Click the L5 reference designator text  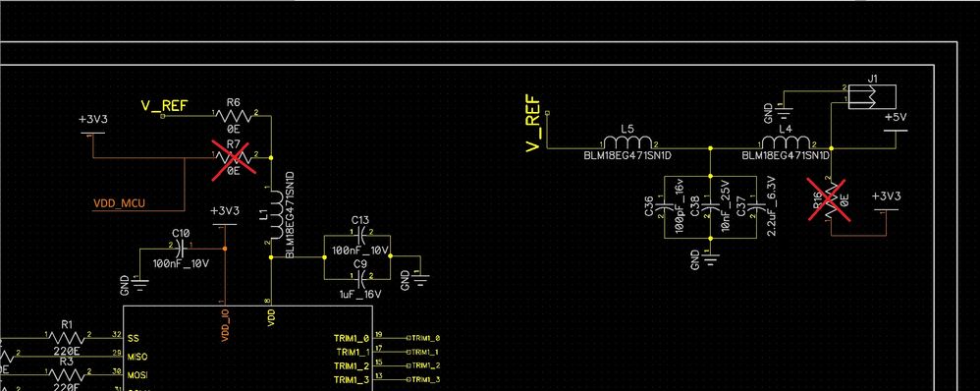(x=628, y=129)
